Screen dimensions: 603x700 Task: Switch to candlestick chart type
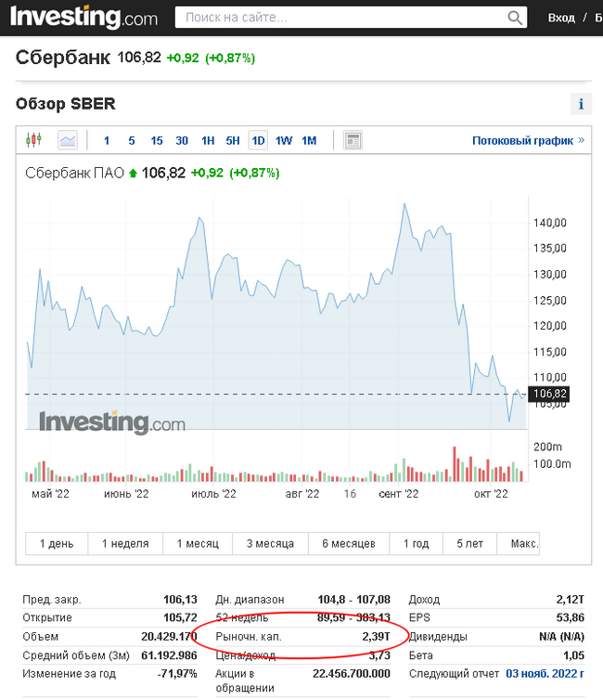pos(34,140)
